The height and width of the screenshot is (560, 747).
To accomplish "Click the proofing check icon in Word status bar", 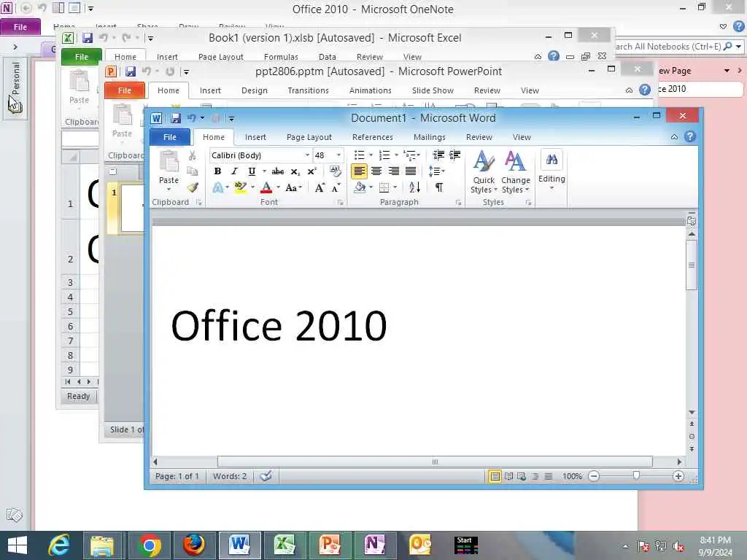I will pos(266,475).
